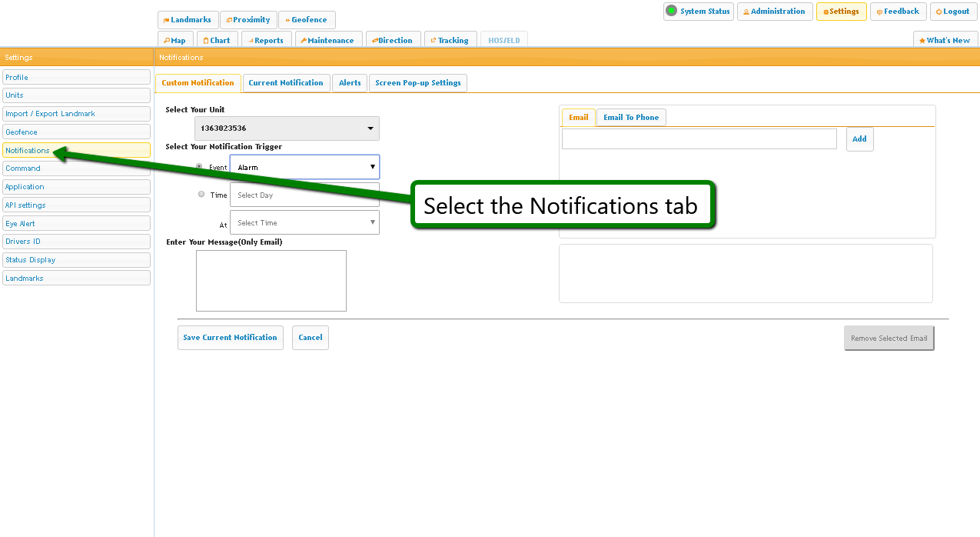Open the Geofence tool

tap(307, 20)
